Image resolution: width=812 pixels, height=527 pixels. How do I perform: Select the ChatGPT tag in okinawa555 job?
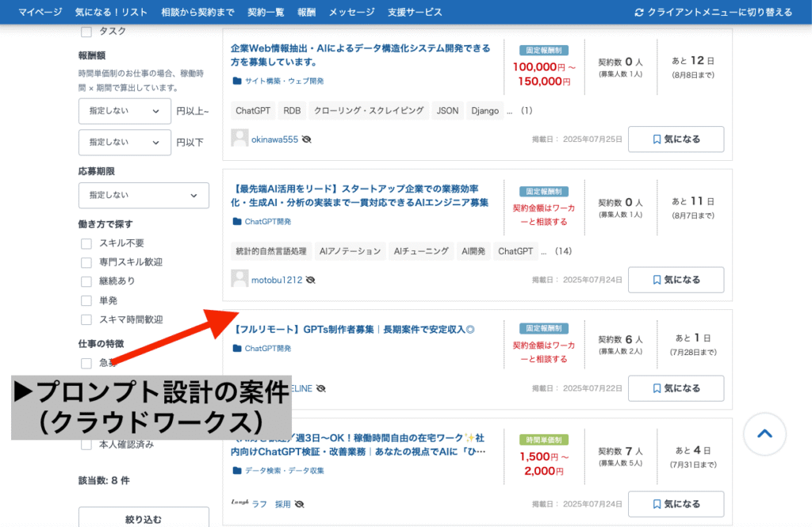point(253,110)
